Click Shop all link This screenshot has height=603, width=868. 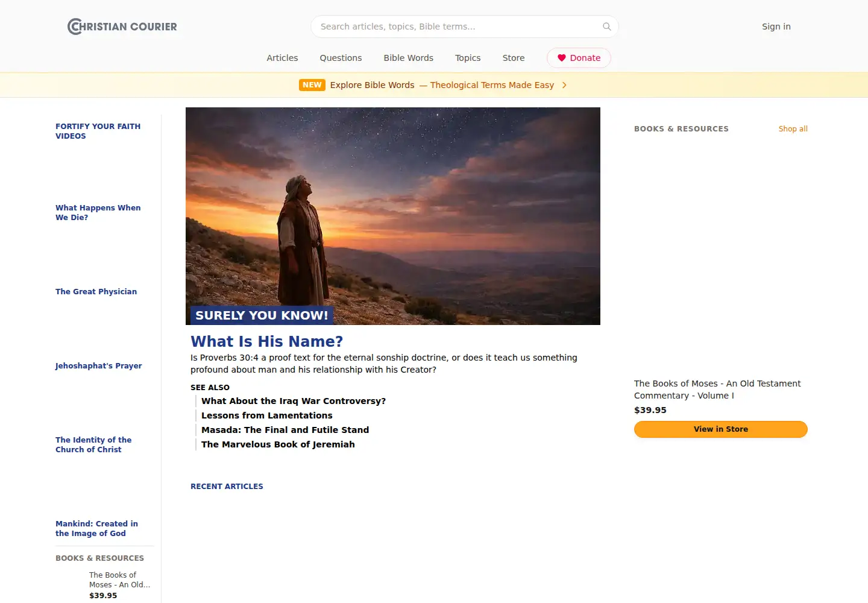pyautogui.click(x=793, y=128)
